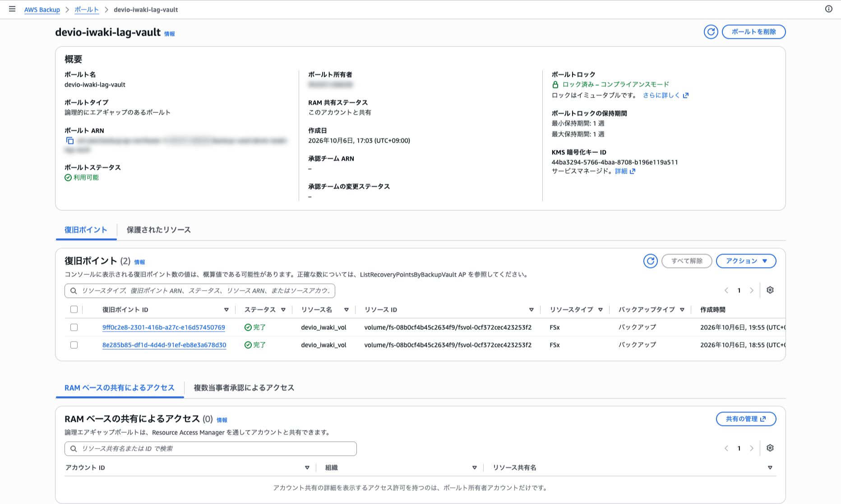Open recovery point 9ff0c2e8-2301 link

coord(164,328)
